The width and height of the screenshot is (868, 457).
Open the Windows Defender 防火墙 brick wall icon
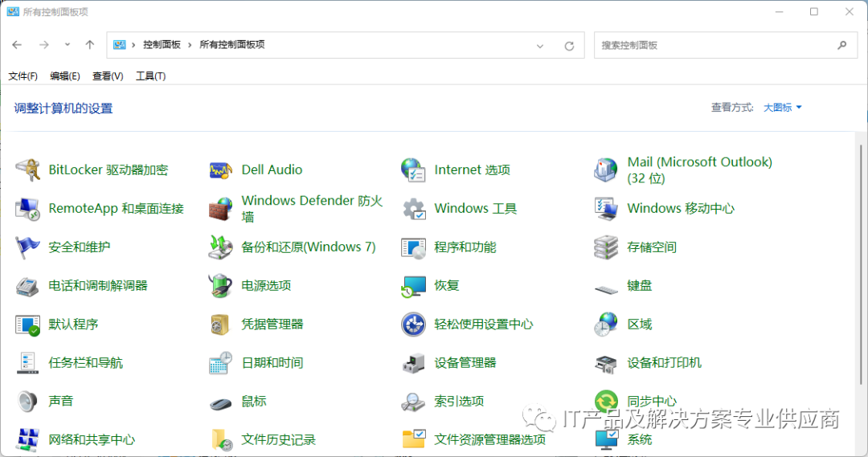(220, 209)
